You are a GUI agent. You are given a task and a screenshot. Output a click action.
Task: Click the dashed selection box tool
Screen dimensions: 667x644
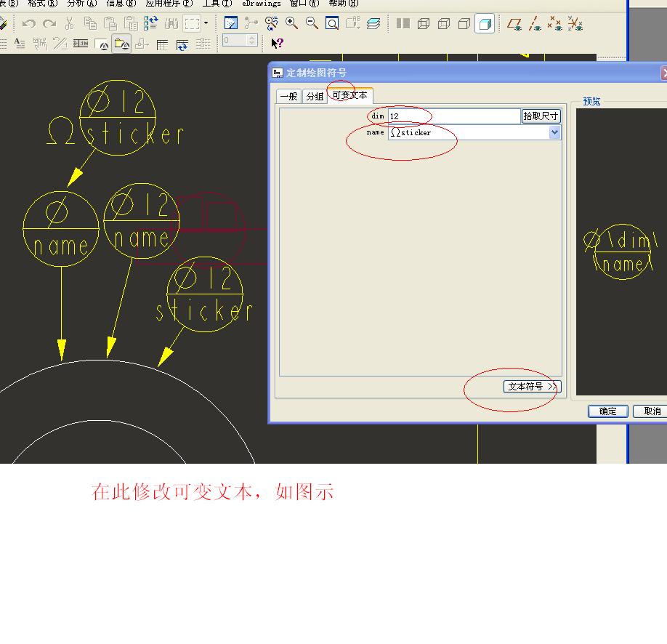pyautogui.click(x=192, y=23)
